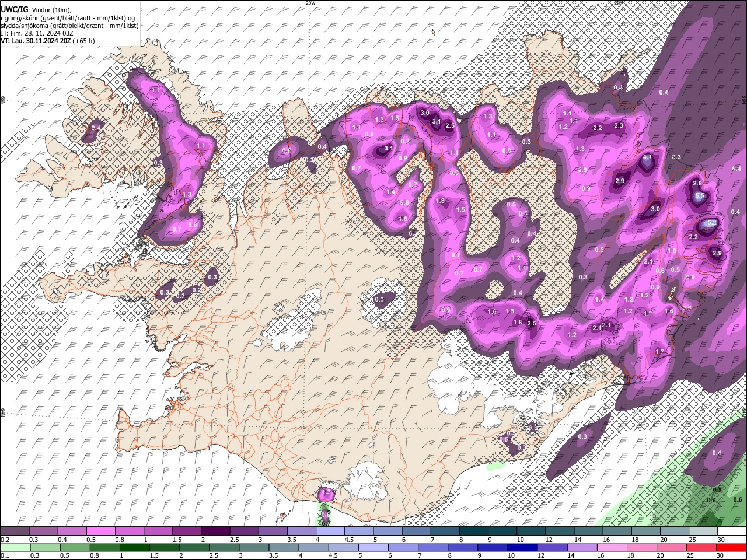The width and height of the screenshot is (747, 560).
Task: Click the 15W longitude label on the top edge
Action: click(x=618, y=3)
